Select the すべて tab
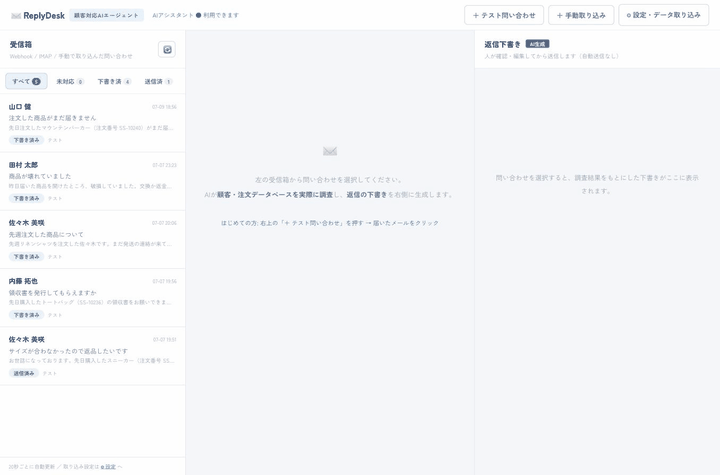Viewport: 720px width, 475px height. click(26, 81)
